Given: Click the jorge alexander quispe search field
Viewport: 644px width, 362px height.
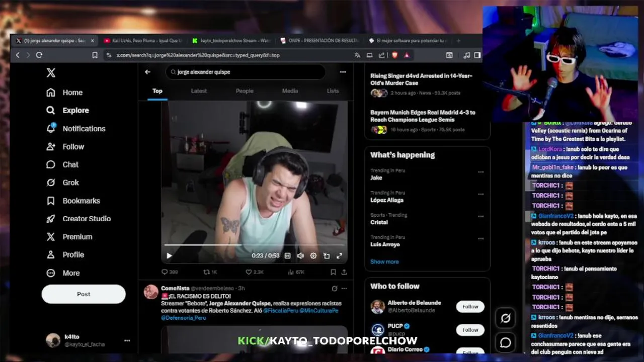Looking at the screenshot, I should [246, 72].
